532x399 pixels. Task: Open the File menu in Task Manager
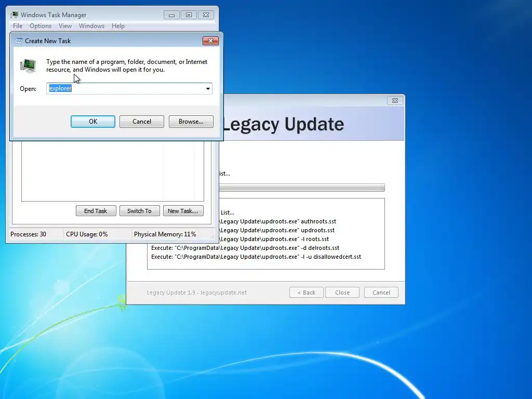pos(18,26)
